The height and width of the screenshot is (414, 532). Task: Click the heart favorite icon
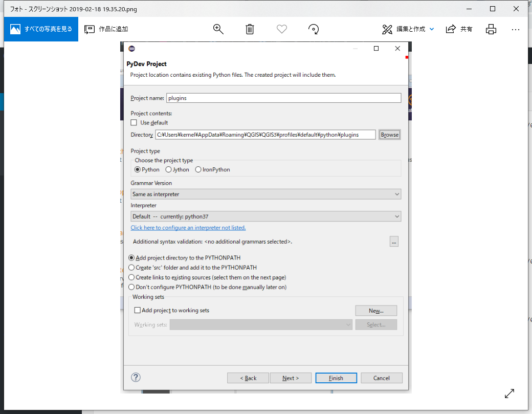point(282,29)
